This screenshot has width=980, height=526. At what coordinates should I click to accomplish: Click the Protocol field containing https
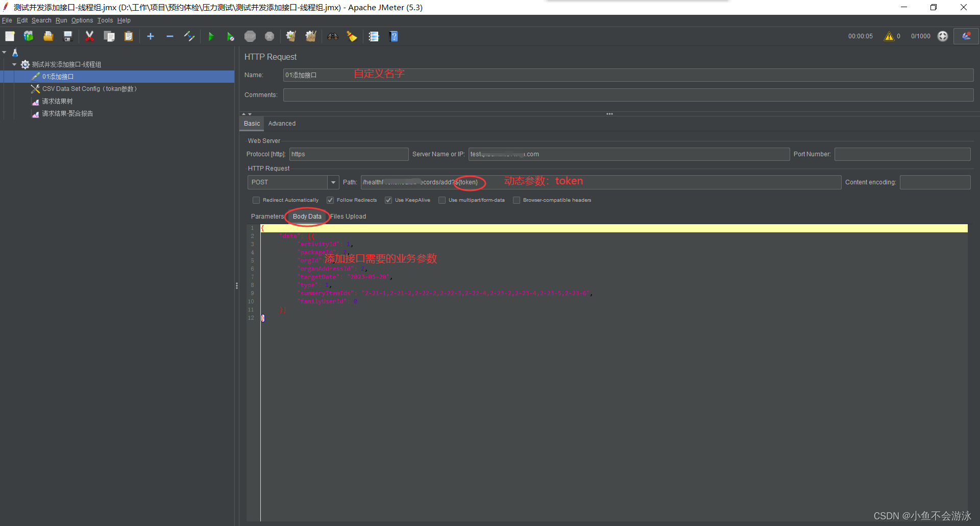[x=349, y=154]
